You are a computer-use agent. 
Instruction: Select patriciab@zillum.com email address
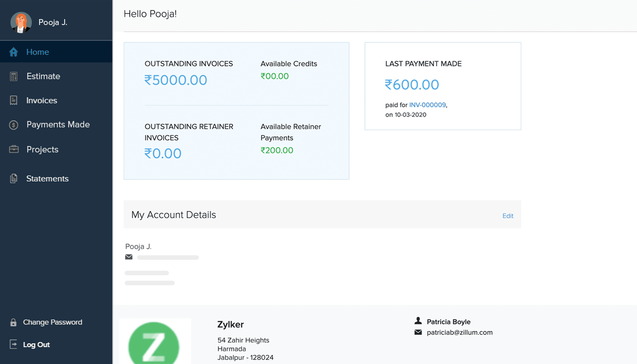[459, 332]
